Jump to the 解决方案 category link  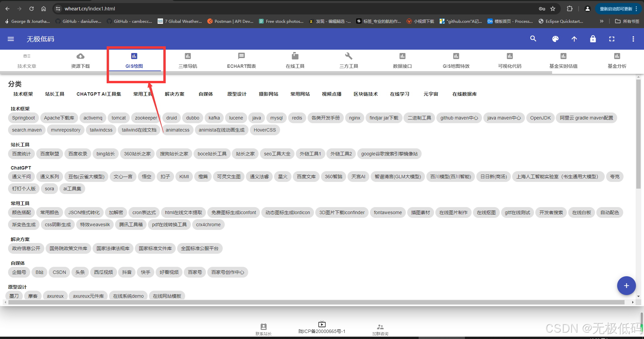click(174, 94)
